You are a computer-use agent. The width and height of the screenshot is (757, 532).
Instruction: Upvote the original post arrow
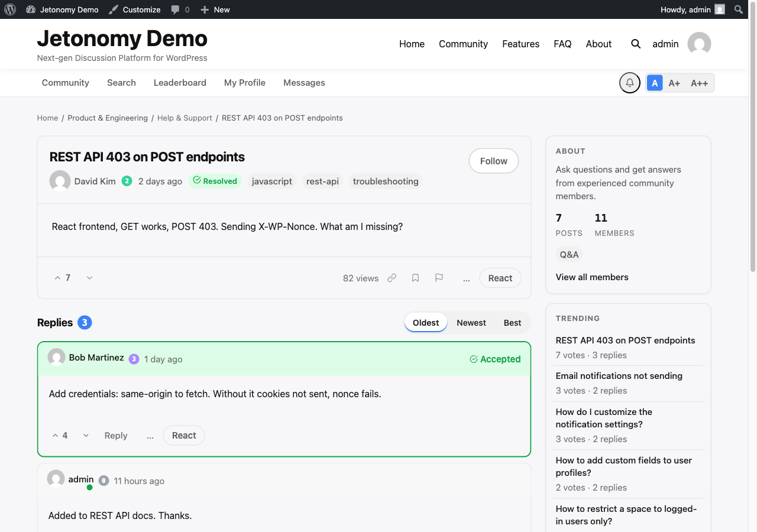57,277
